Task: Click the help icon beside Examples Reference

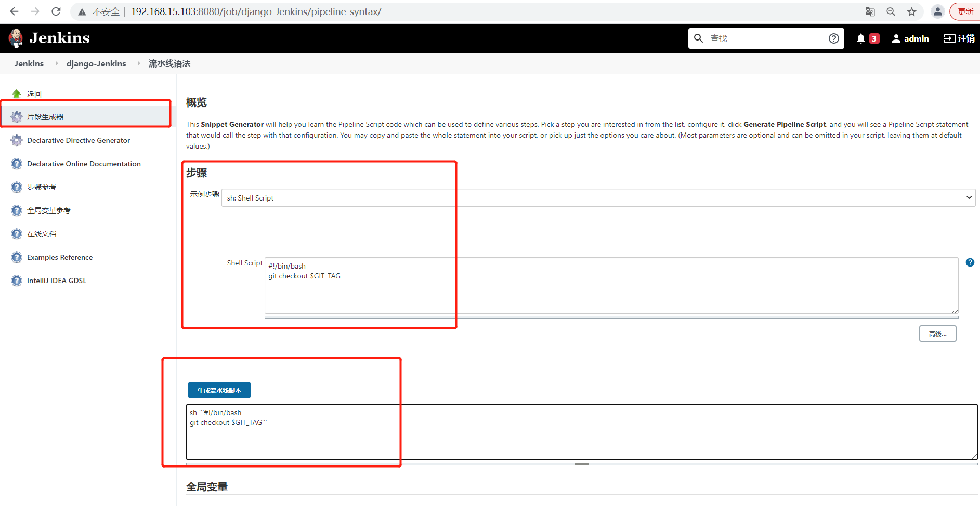Action: pyautogui.click(x=17, y=257)
